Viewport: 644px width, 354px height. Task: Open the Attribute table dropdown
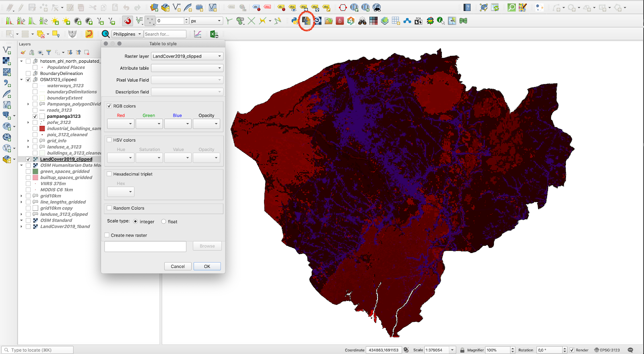tap(187, 68)
